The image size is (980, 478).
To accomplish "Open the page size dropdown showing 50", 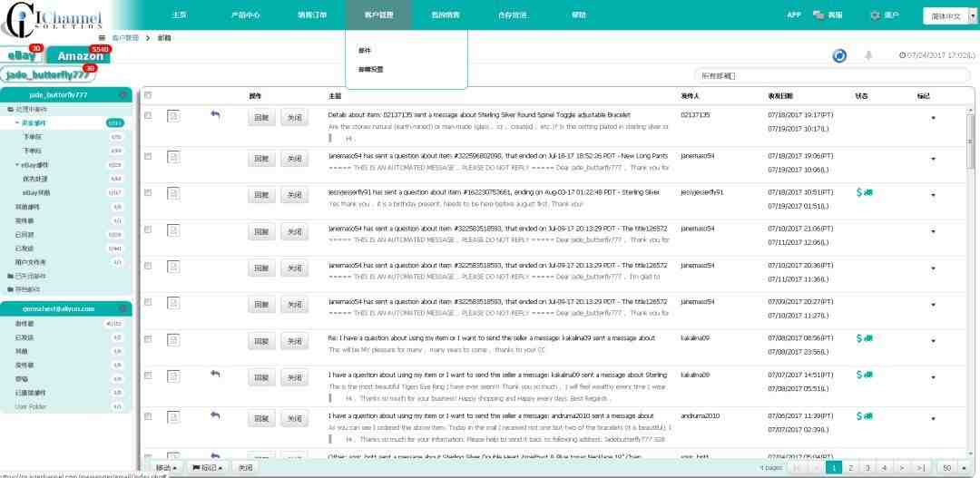I will click(955, 467).
